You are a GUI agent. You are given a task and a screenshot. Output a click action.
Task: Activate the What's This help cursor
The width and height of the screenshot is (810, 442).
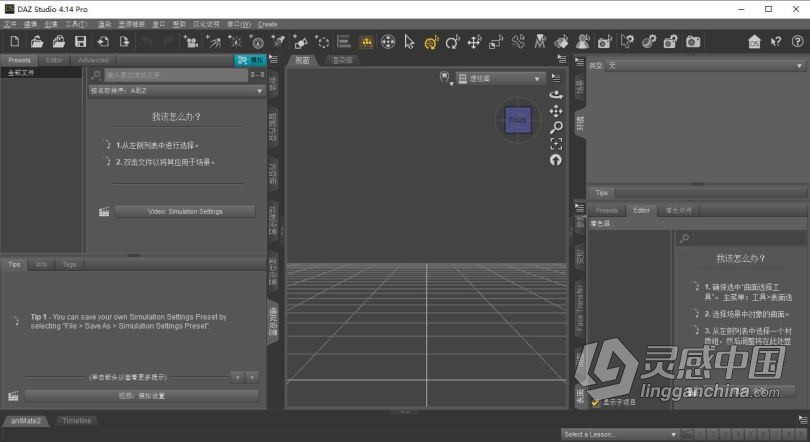coord(776,41)
